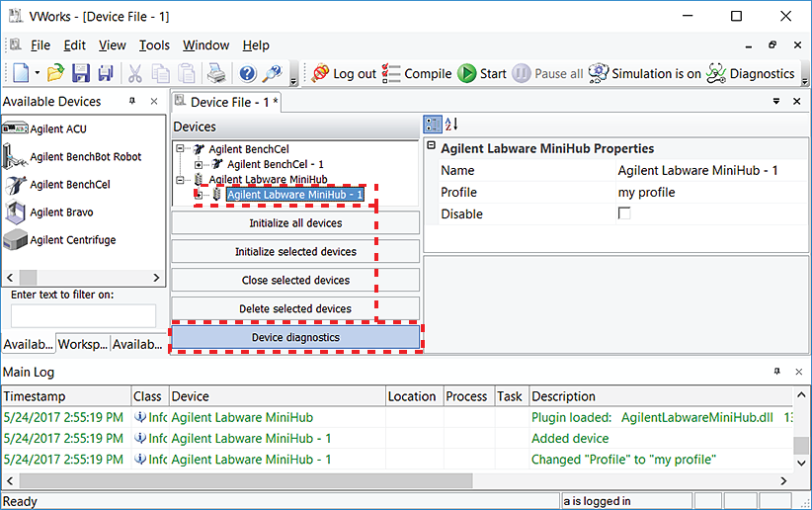Save the device file with the floppy icon
The height and width of the screenshot is (510, 812).
point(81,73)
